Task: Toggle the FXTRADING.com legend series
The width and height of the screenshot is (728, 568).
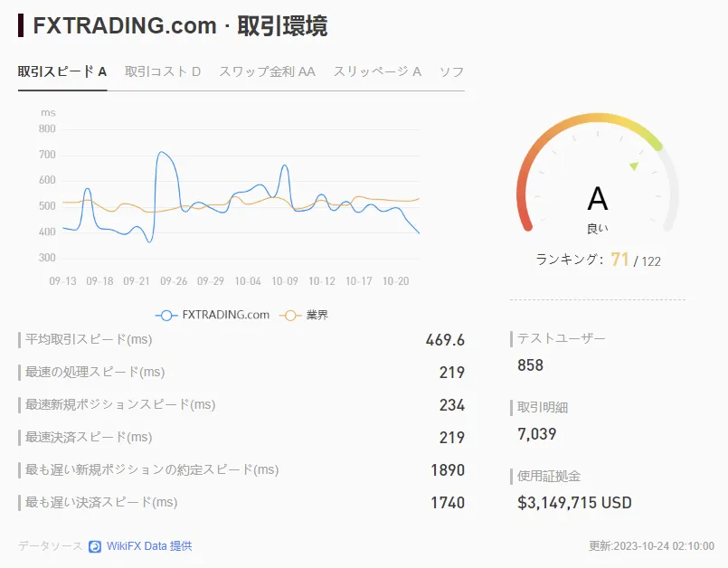Action: (x=213, y=315)
